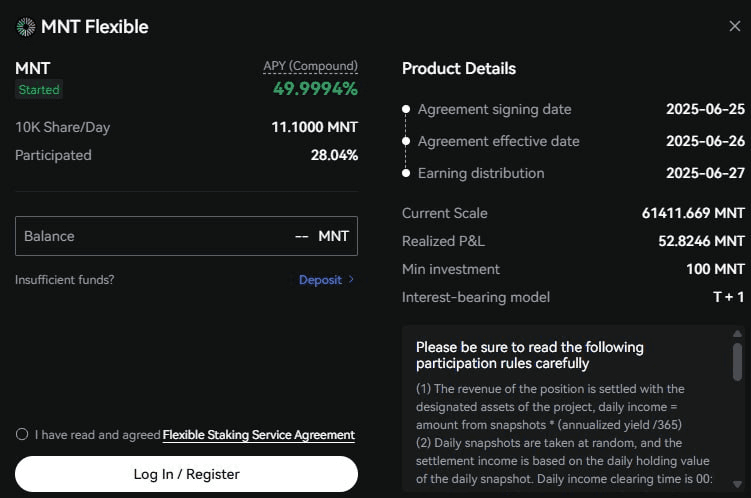751x498 pixels.
Task: Click the rules panel scroll down arrow
Action: 737,484
